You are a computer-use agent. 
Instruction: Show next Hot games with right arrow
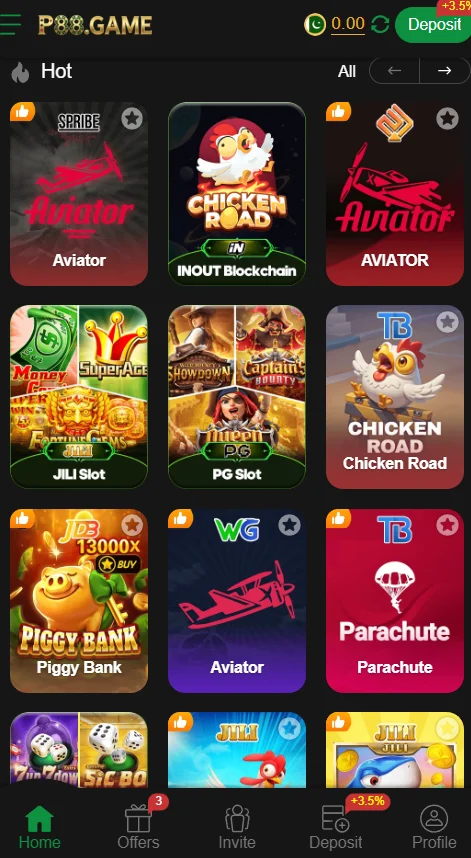pos(445,71)
